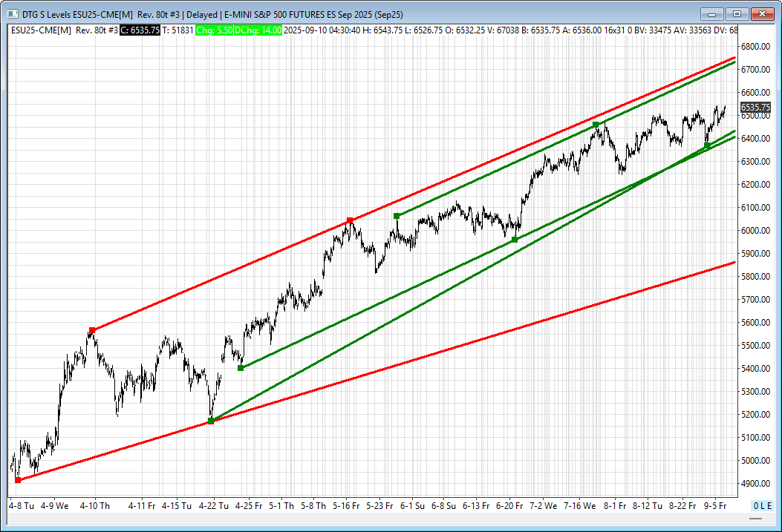Maximize the DTG S Levels chart window
Viewport: 782px width, 532px height.
[737, 14]
